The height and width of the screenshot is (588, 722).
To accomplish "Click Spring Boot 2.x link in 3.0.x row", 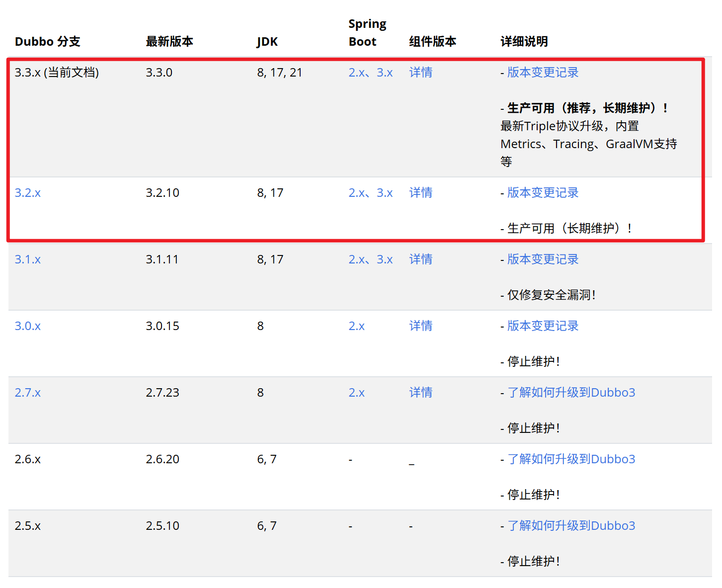I will 357,326.
